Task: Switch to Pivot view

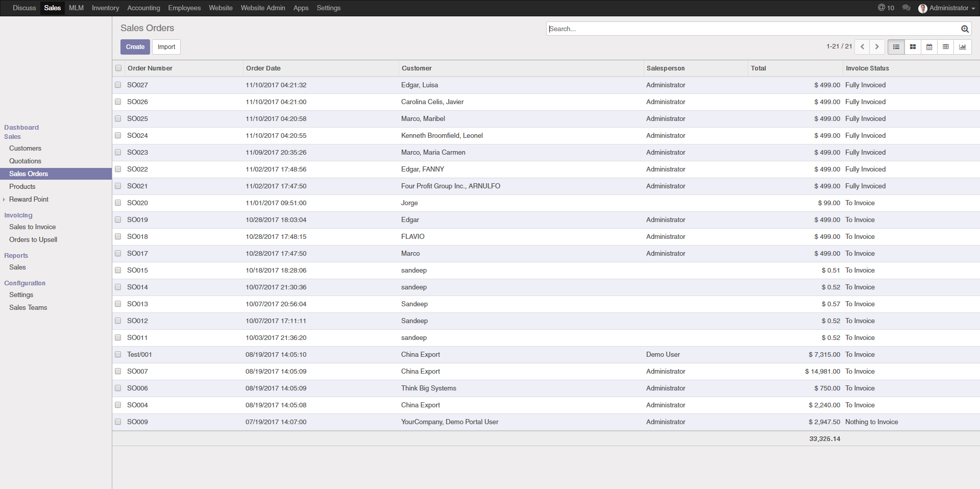Action: [946, 46]
